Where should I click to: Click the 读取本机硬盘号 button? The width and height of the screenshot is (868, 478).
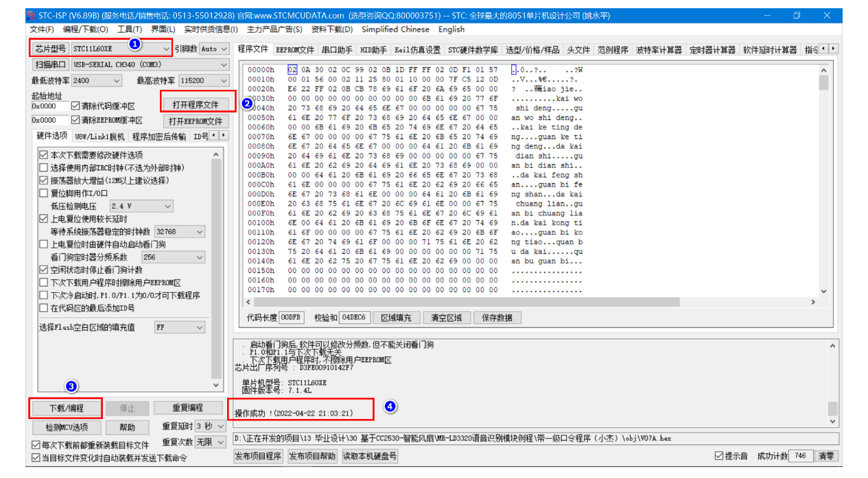(x=369, y=456)
